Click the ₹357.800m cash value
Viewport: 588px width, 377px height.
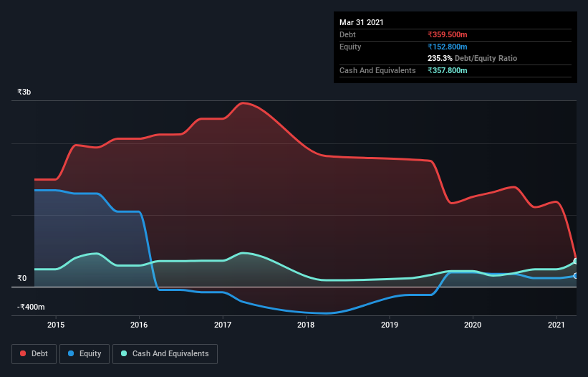click(x=448, y=70)
